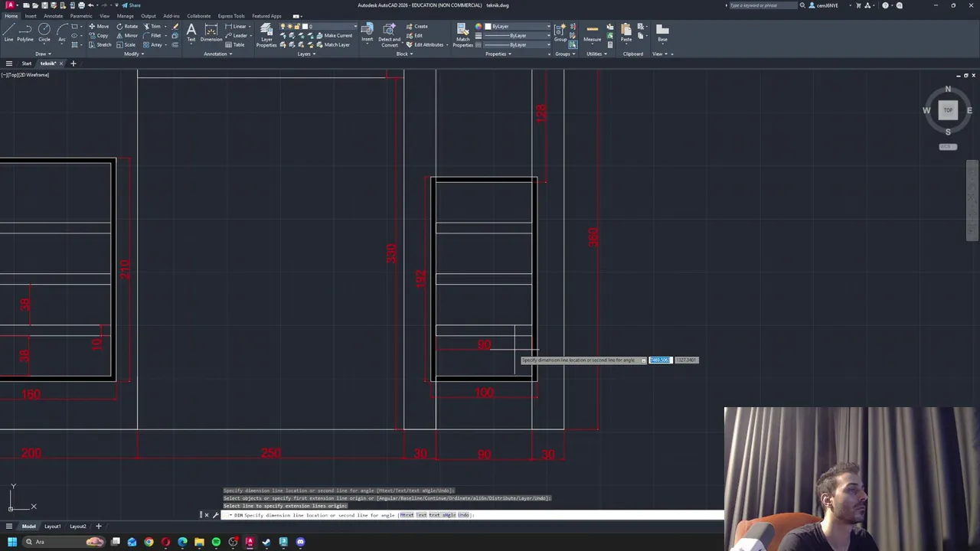Switch to Layout1 tab
Image resolution: width=980 pixels, height=551 pixels.
[52, 527]
